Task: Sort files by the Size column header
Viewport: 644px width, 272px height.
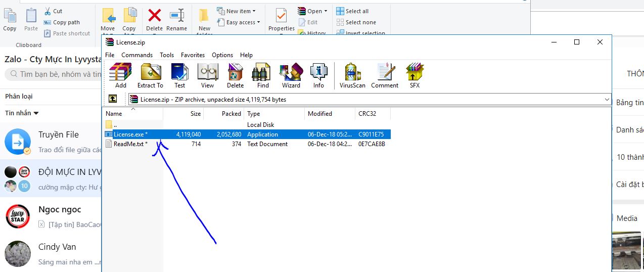Action: [195, 114]
